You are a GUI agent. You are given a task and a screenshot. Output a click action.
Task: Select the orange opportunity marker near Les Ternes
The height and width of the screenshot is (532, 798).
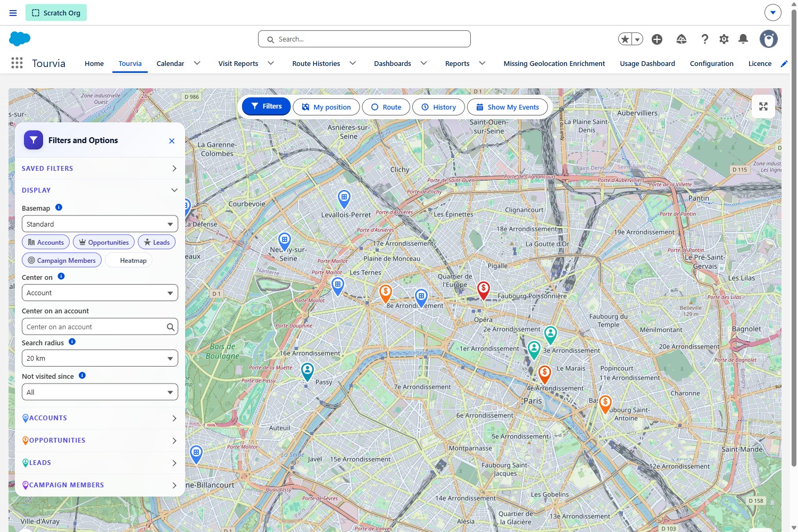pyautogui.click(x=386, y=293)
